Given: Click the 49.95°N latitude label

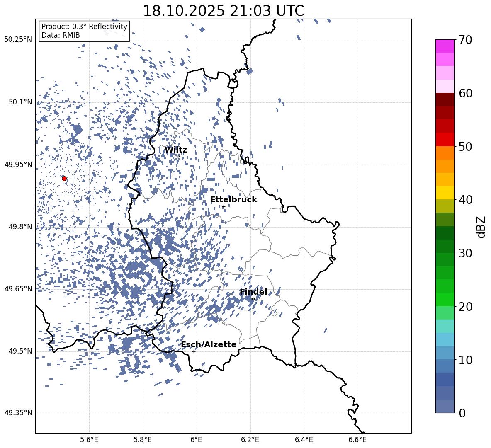Looking at the screenshot, I should [18, 165].
